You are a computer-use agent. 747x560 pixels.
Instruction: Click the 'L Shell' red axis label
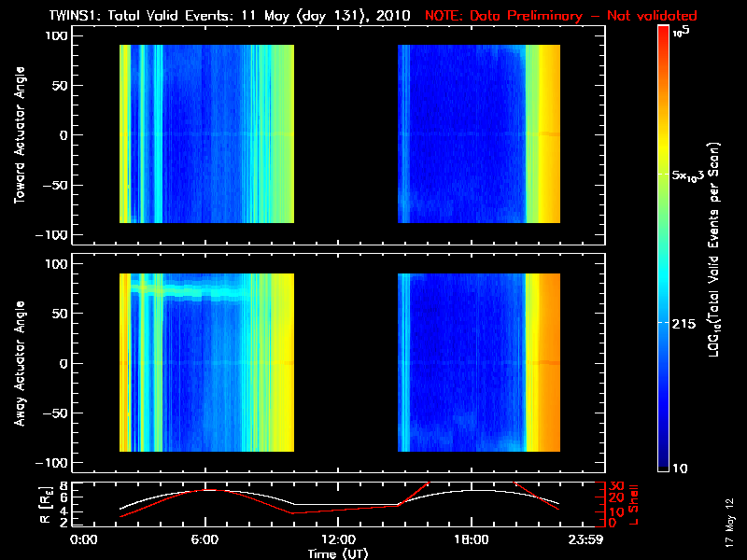[633, 505]
